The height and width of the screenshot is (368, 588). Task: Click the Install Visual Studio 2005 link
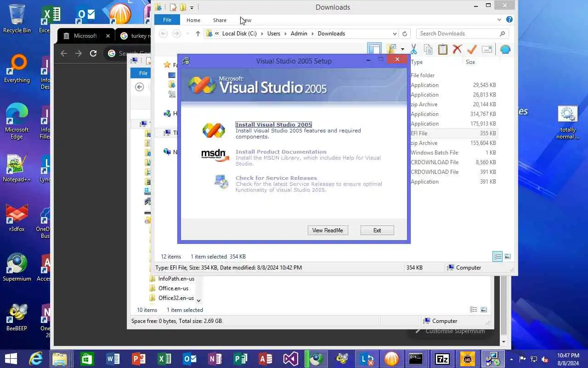click(x=273, y=125)
